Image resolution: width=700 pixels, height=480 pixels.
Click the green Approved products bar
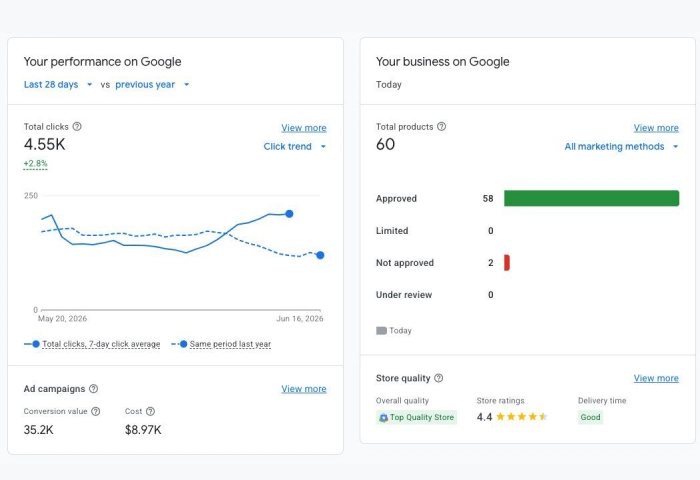point(592,198)
